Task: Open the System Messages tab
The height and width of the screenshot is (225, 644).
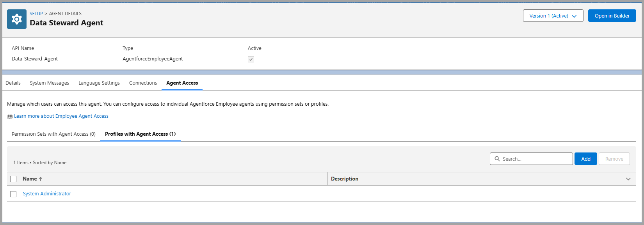Action: pos(50,83)
